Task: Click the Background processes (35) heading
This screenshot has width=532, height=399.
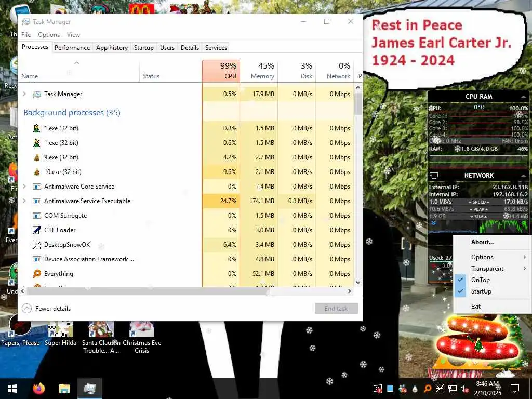Action: (72, 113)
